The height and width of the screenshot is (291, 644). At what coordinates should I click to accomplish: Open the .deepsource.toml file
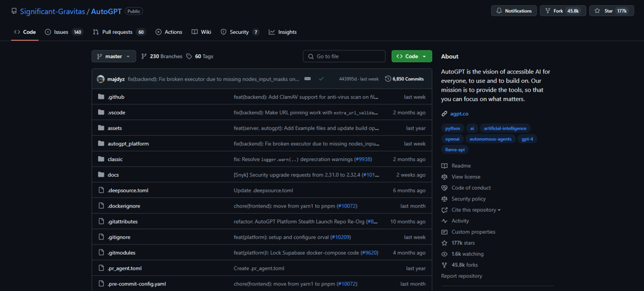point(128,190)
